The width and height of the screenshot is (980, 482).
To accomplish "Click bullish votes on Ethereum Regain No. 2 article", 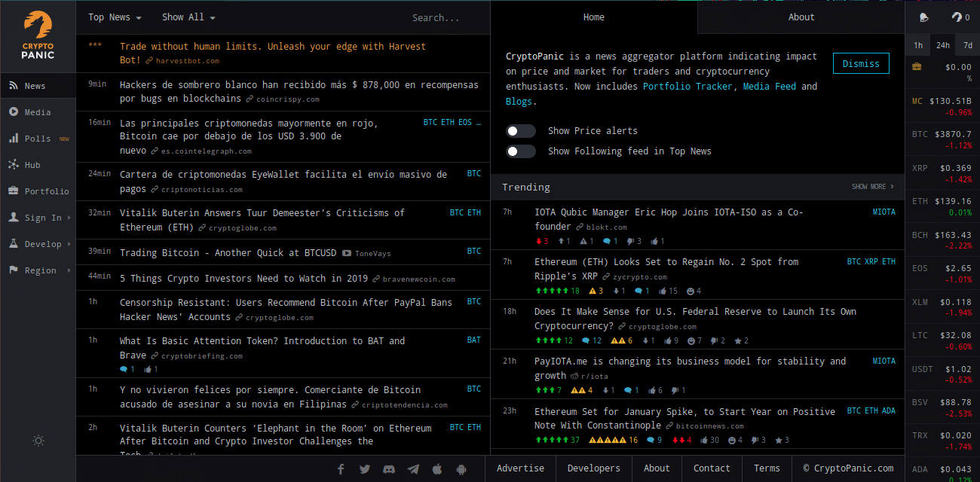I will click(x=557, y=291).
